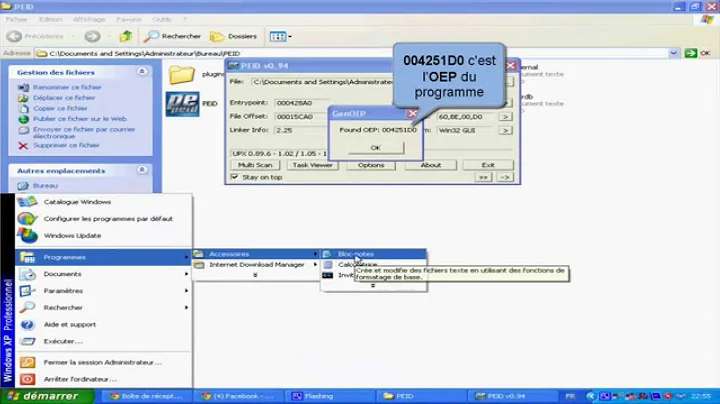Toggle the Dossiers folder pane
720x404 pixels.
[x=233, y=36]
